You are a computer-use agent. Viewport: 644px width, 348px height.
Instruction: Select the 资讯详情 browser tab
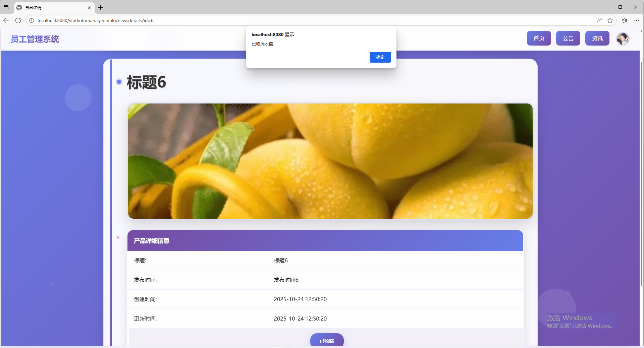[54, 8]
